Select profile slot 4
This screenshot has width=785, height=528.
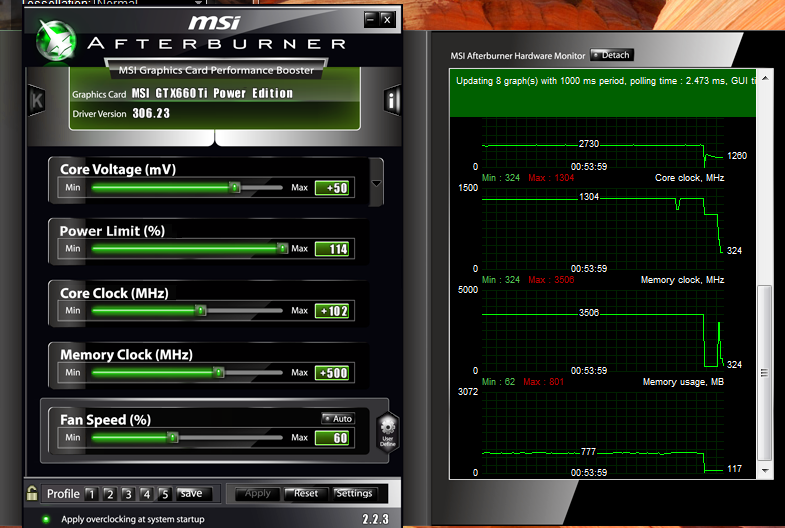point(146,494)
